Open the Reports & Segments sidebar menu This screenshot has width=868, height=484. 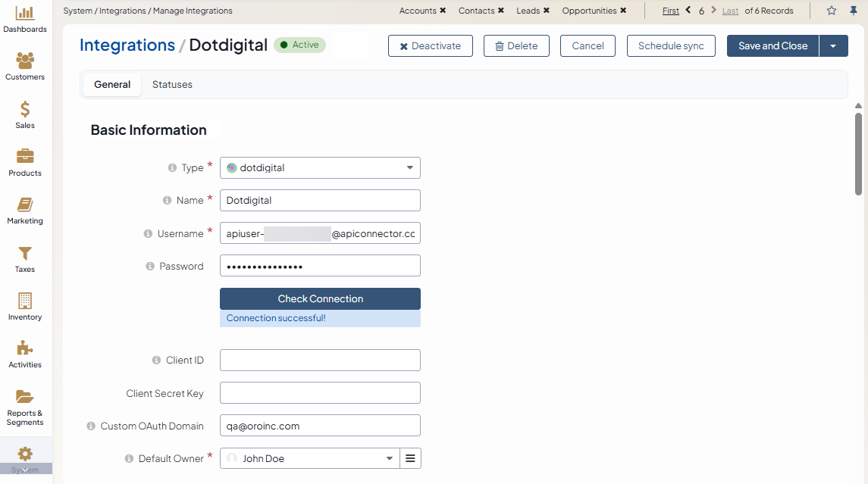25,406
